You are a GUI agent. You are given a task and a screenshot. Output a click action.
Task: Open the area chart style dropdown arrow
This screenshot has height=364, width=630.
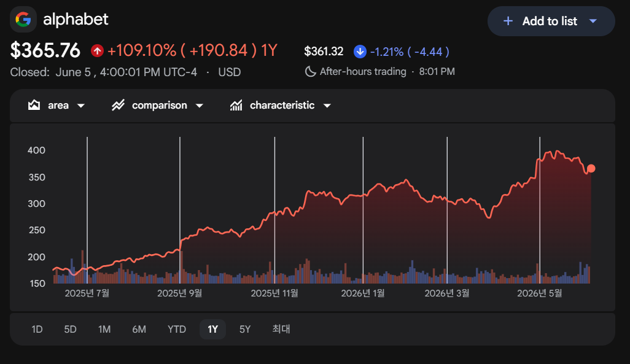[81, 106]
